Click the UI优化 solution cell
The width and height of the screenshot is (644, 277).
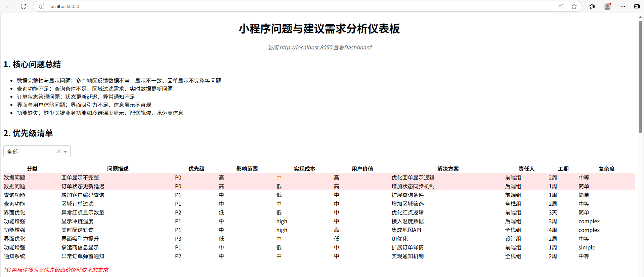[x=448, y=239]
